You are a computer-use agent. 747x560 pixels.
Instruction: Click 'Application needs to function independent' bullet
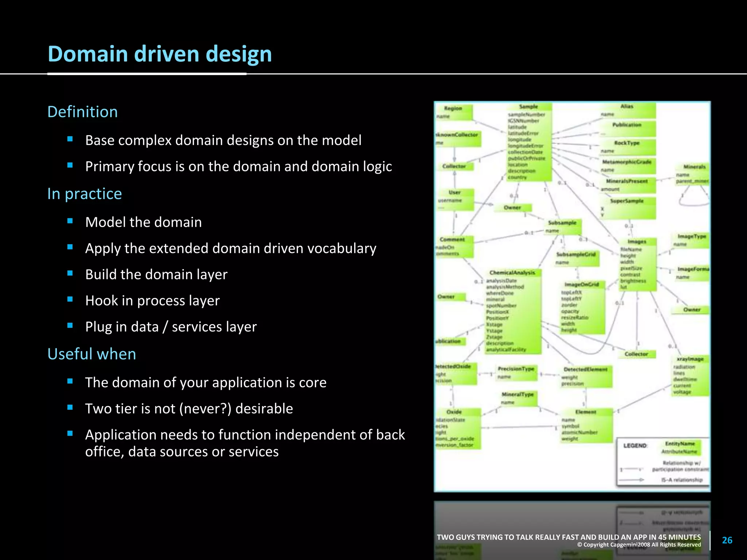(245, 443)
